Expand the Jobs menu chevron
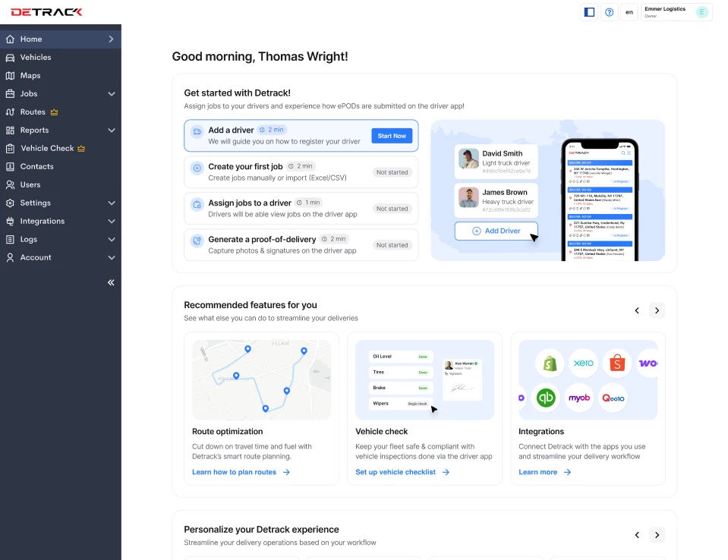This screenshot has width=728, height=560. pos(112,94)
